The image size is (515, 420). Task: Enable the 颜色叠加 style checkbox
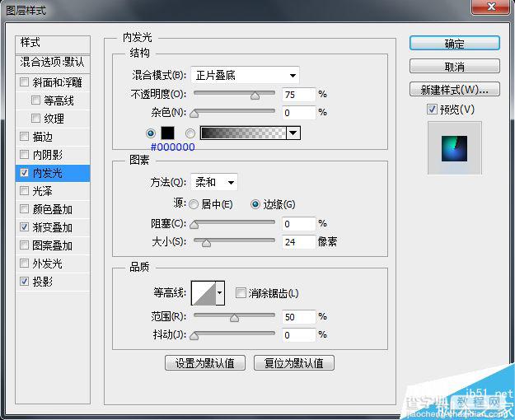(x=24, y=208)
